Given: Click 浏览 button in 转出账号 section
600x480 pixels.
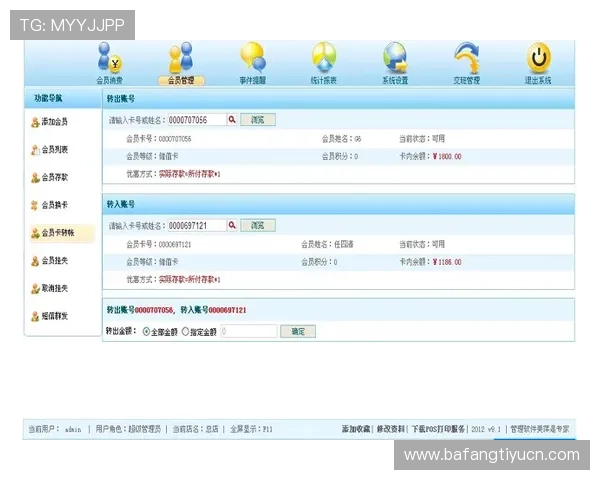Looking at the screenshot, I should [258, 120].
